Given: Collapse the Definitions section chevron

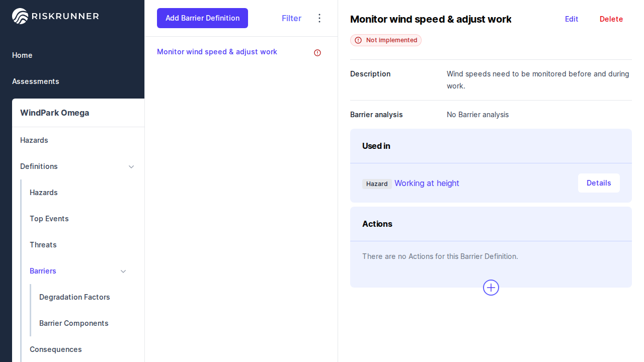Looking at the screenshot, I should pyautogui.click(x=131, y=166).
